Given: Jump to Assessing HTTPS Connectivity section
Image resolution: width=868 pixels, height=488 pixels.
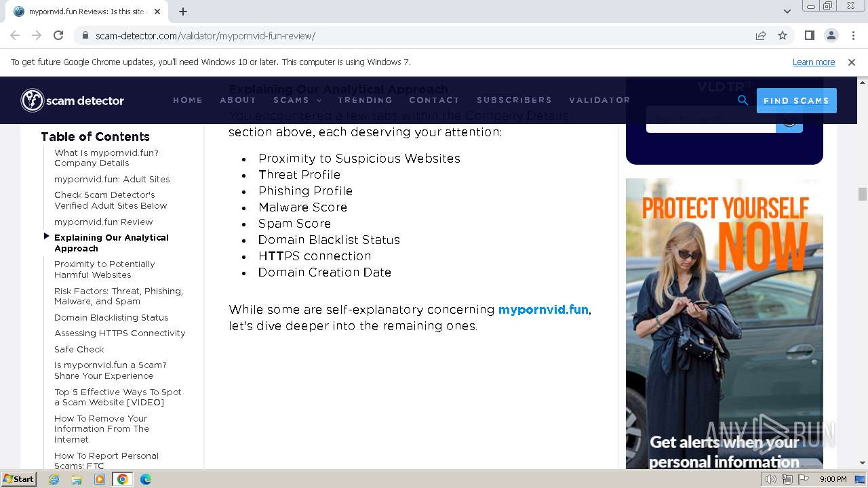Looking at the screenshot, I should (x=120, y=333).
